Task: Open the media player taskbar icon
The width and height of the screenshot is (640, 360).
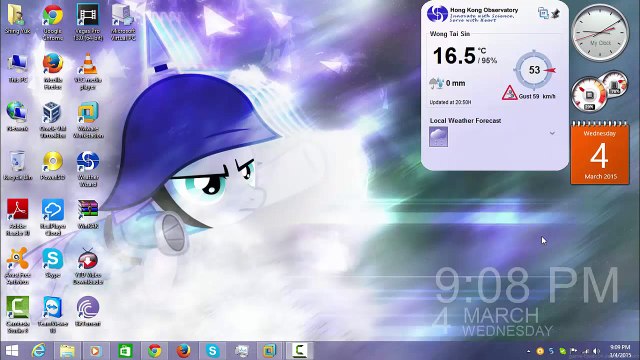Action: pos(96,351)
